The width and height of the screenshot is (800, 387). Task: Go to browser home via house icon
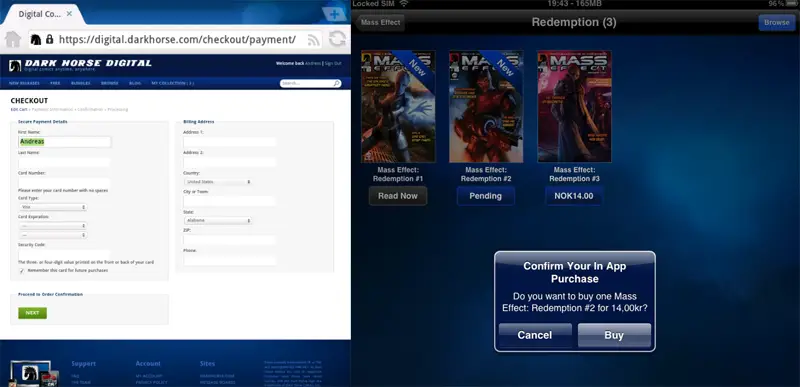13,39
